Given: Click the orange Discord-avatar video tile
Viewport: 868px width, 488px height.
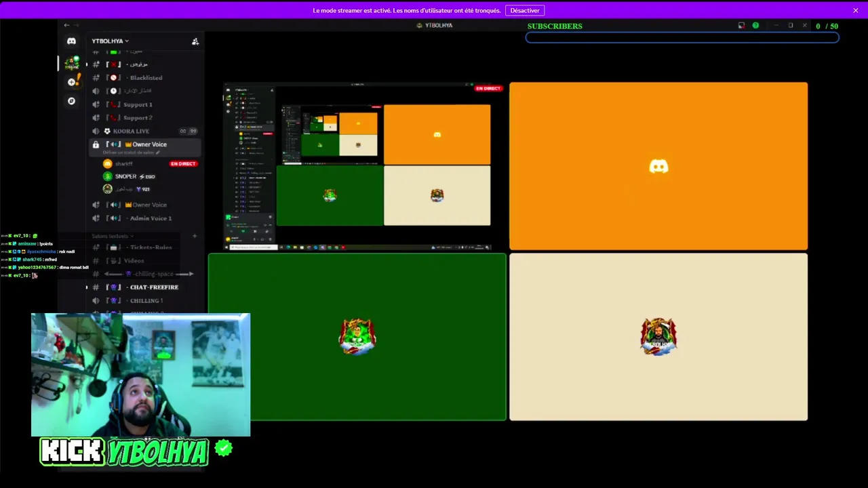Looking at the screenshot, I should tap(658, 166).
